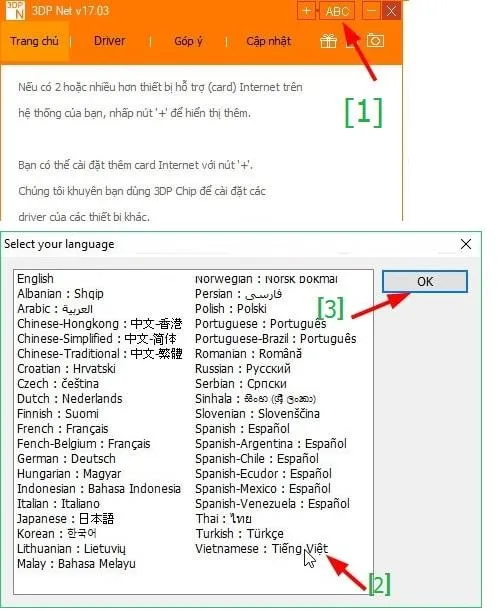Select English in the language list
The width and height of the screenshot is (504, 611).
[35, 279]
